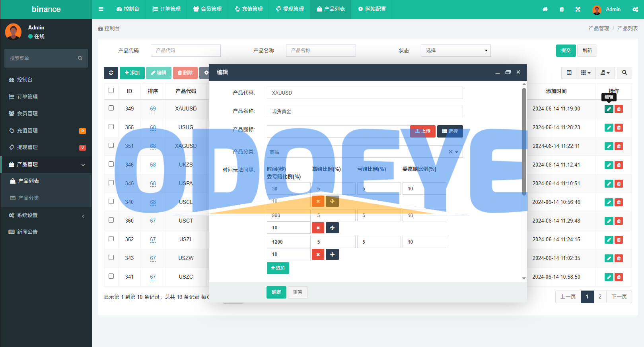This screenshot has width=644, height=347.
Task: Toggle table view icon button
Action: (569, 73)
